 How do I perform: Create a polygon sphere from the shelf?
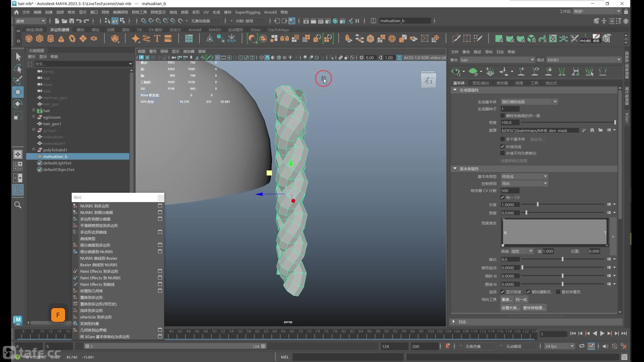click(29, 38)
